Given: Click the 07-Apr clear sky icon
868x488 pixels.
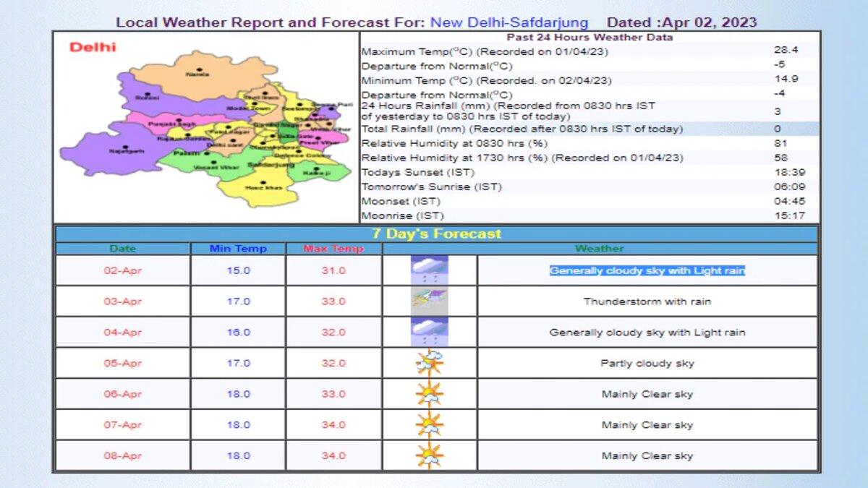Looking at the screenshot, I should (430, 425).
